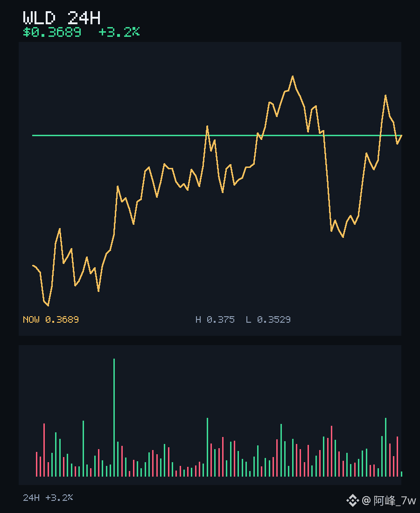Click the price line's left start point
Viewport: 420px width, 513px height.
pos(33,265)
